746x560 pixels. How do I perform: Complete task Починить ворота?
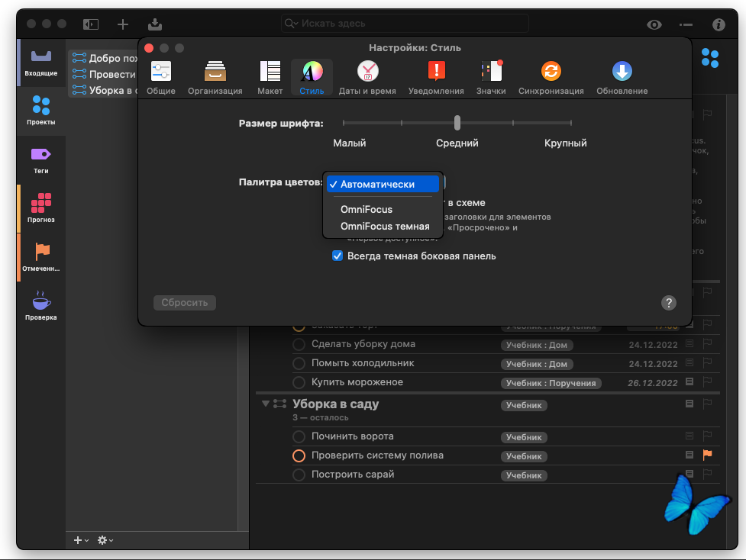point(299,436)
